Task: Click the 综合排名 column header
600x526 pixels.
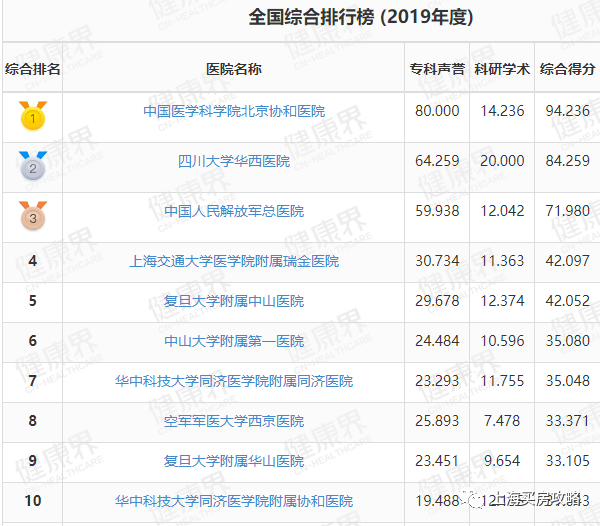Action: 33,69
